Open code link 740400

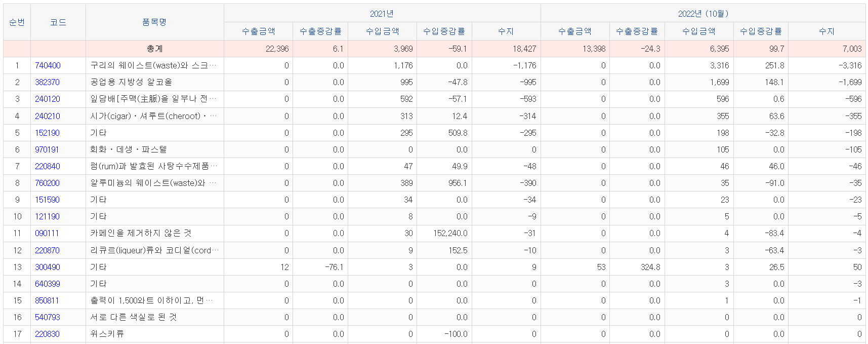coord(48,65)
